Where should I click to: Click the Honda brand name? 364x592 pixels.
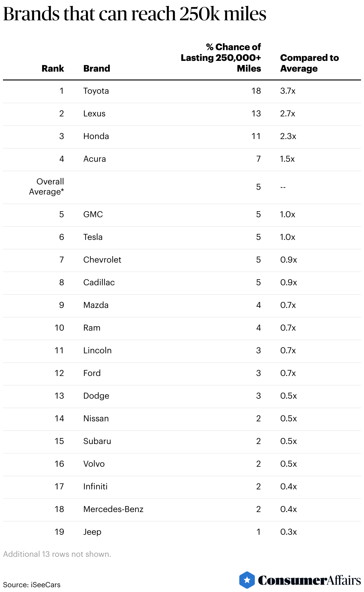coord(96,136)
